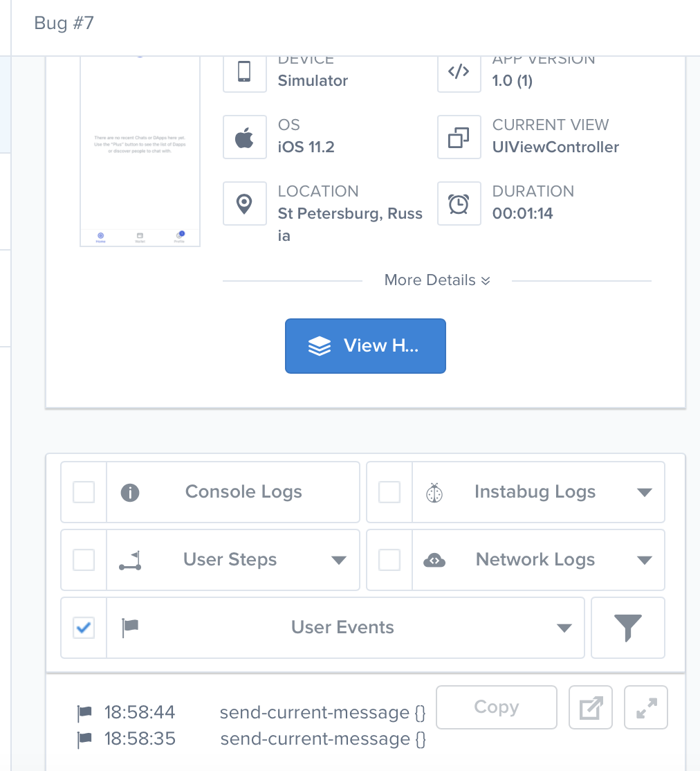Viewport: 700px width, 771px height.
Task: Click the UIViewController value
Action: (x=555, y=147)
